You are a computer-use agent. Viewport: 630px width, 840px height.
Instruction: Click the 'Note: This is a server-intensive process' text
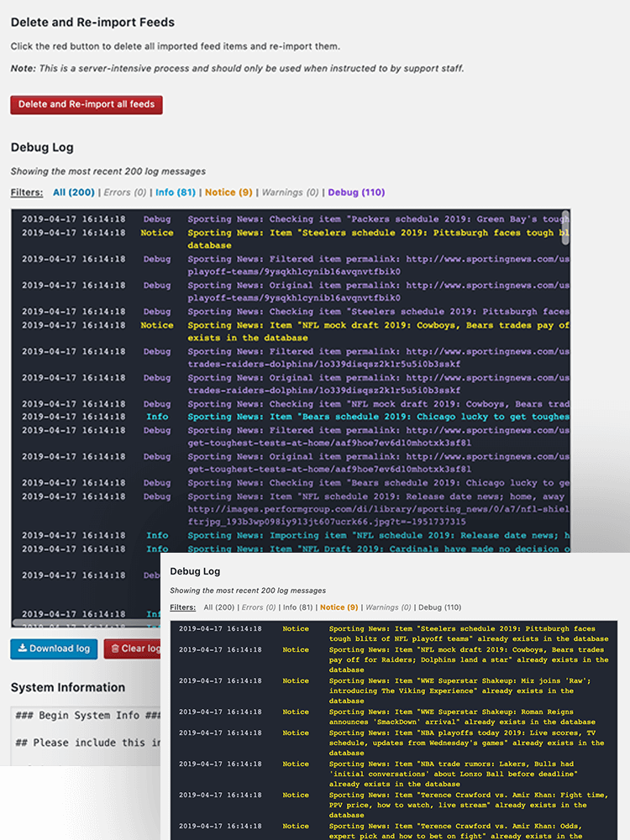pyautogui.click(x=238, y=69)
